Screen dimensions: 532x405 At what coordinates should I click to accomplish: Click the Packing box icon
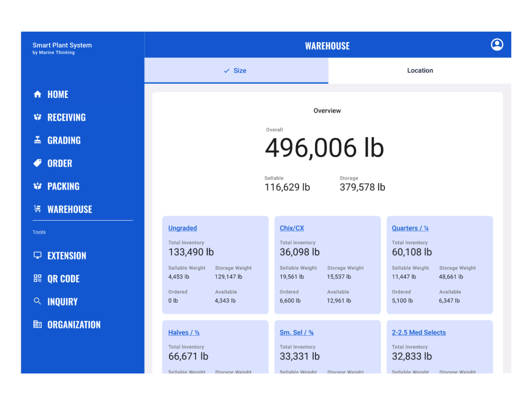click(x=37, y=186)
